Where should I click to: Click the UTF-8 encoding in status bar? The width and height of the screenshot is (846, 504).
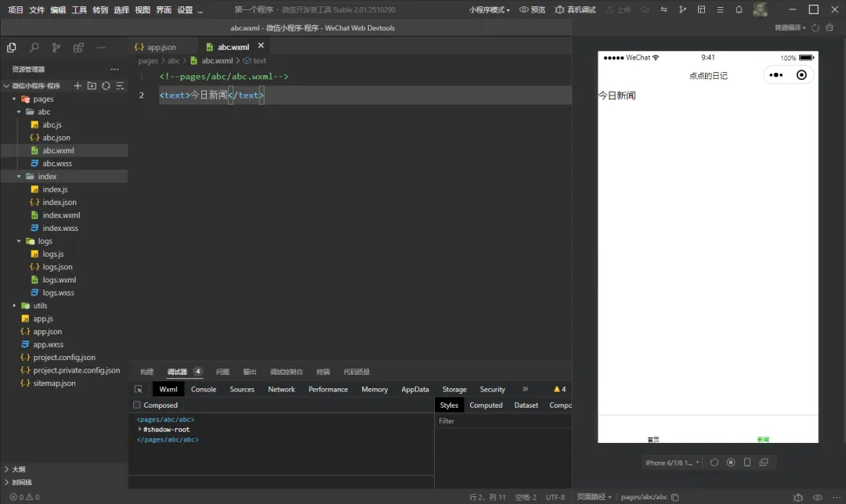tap(555, 497)
